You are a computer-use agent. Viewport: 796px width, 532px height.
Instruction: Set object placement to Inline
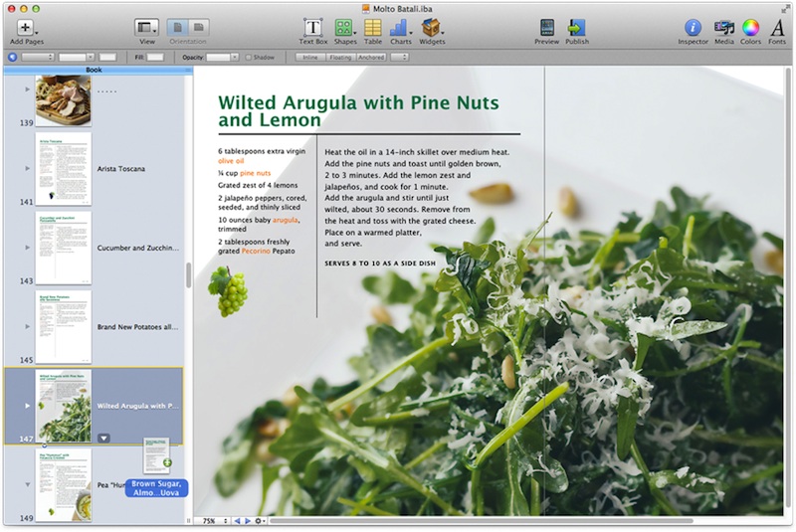point(311,58)
